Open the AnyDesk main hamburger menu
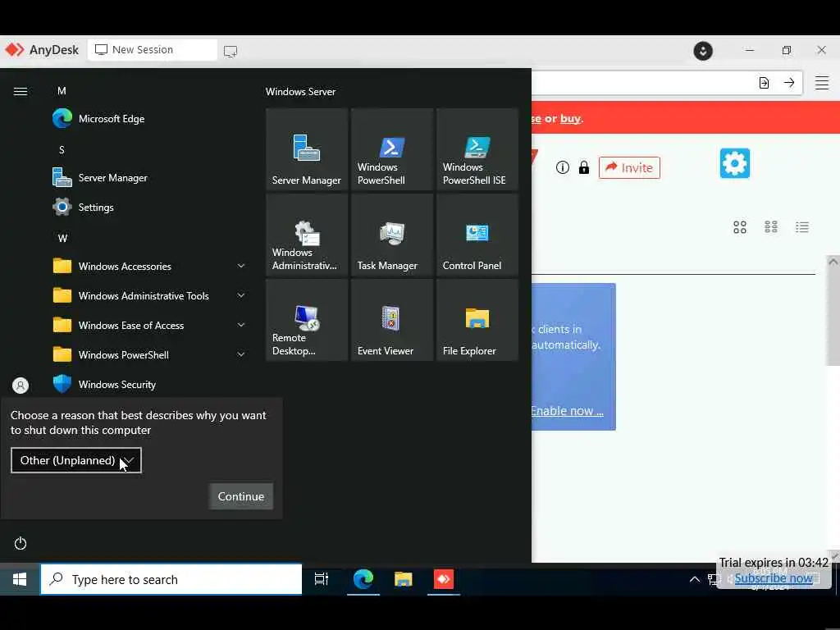The width and height of the screenshot is (840, 630). (x=822, y=83)
